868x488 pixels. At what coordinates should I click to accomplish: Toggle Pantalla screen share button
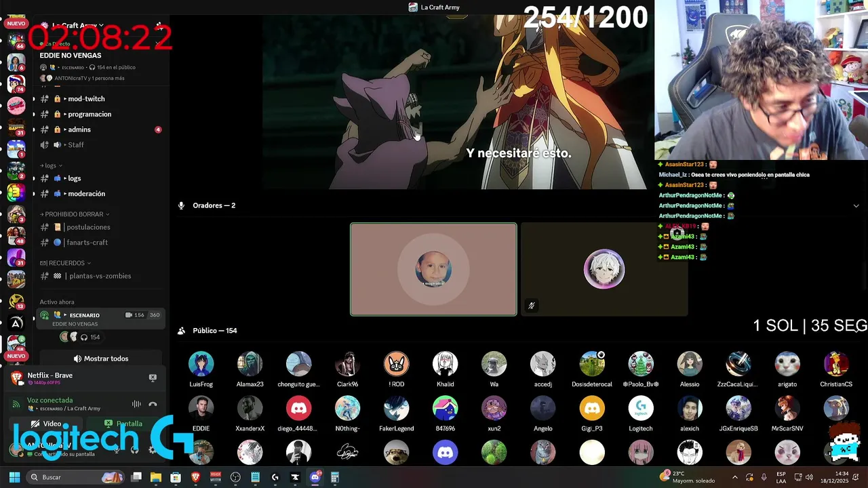coord(123,424)
